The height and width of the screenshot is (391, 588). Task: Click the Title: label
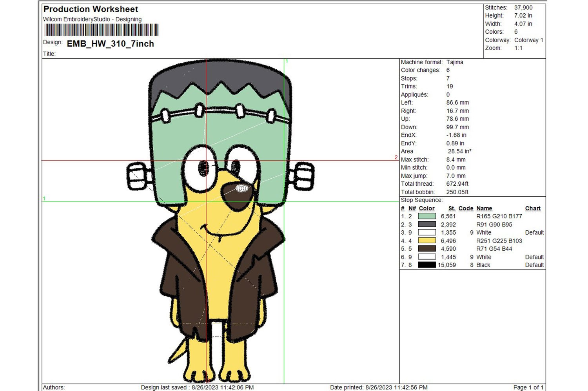click(49, 54)
